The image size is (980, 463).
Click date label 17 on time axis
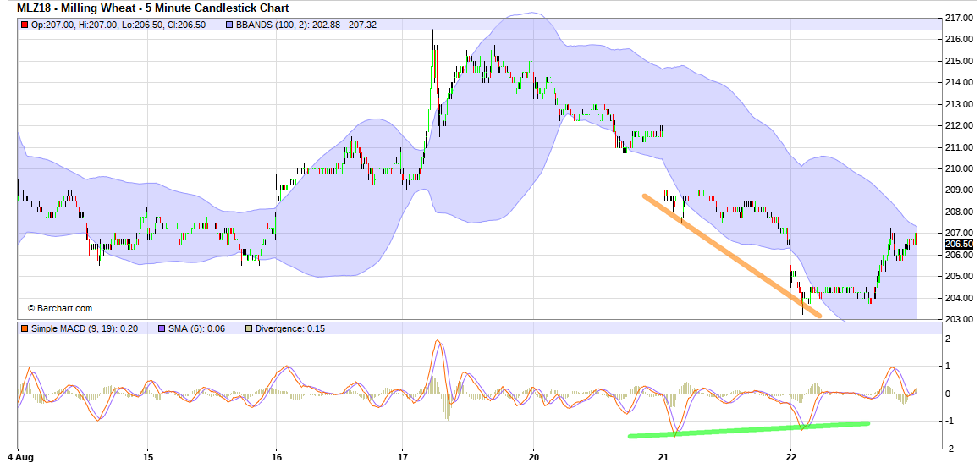[404, 455]
